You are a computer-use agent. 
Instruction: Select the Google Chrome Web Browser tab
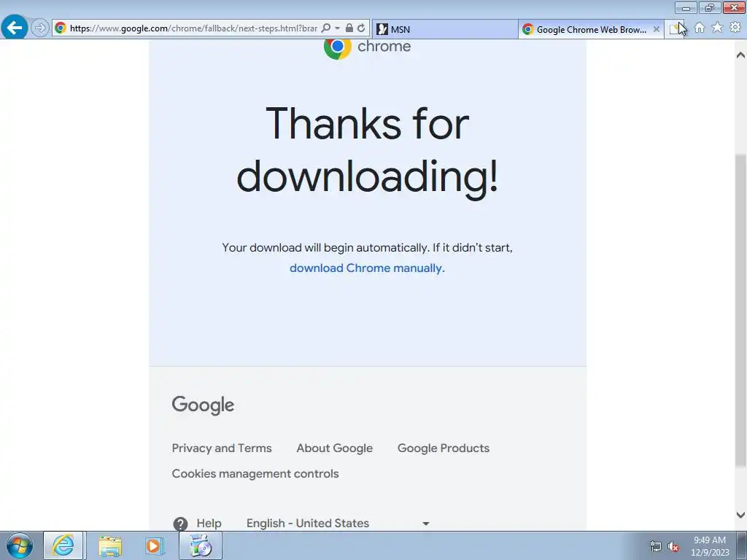pos(591,29)
